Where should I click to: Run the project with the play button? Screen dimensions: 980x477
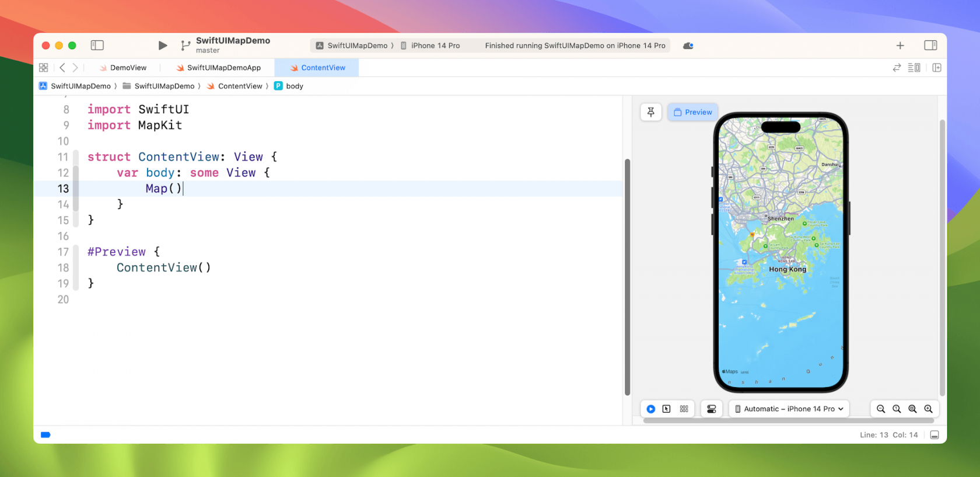click(x=163, y=46)
